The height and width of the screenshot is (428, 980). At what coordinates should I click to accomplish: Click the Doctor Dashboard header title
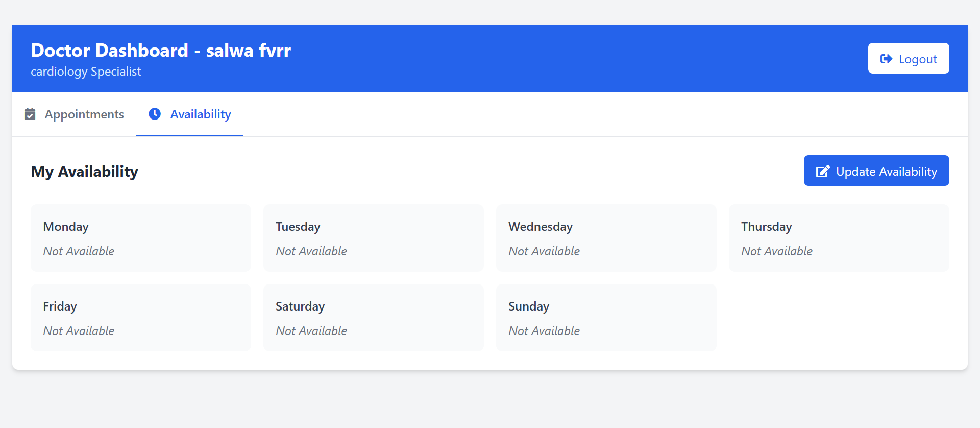click(x=161, y=51)
